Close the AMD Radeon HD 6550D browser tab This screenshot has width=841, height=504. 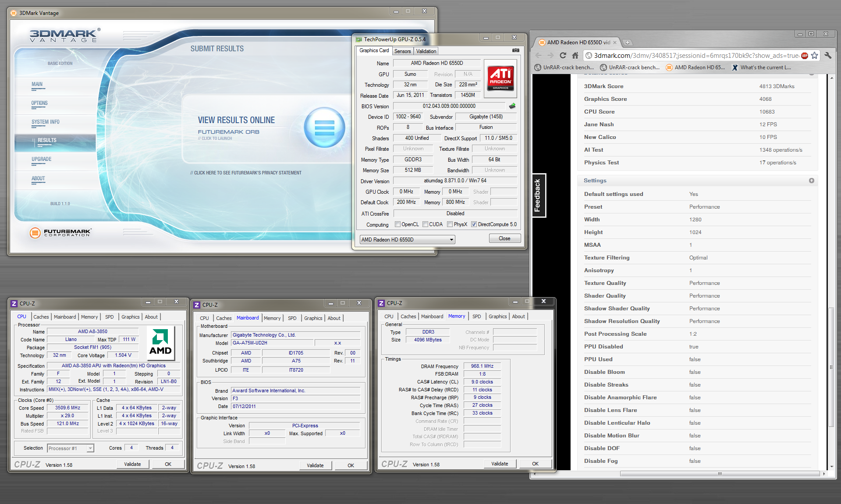615,43
